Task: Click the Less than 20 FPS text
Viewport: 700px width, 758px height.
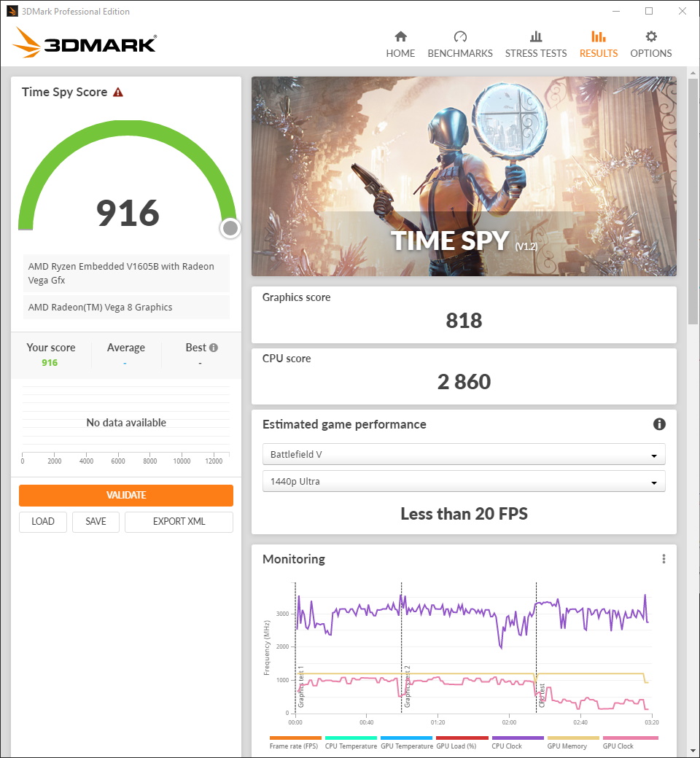Action: click(x=464, y=513)
